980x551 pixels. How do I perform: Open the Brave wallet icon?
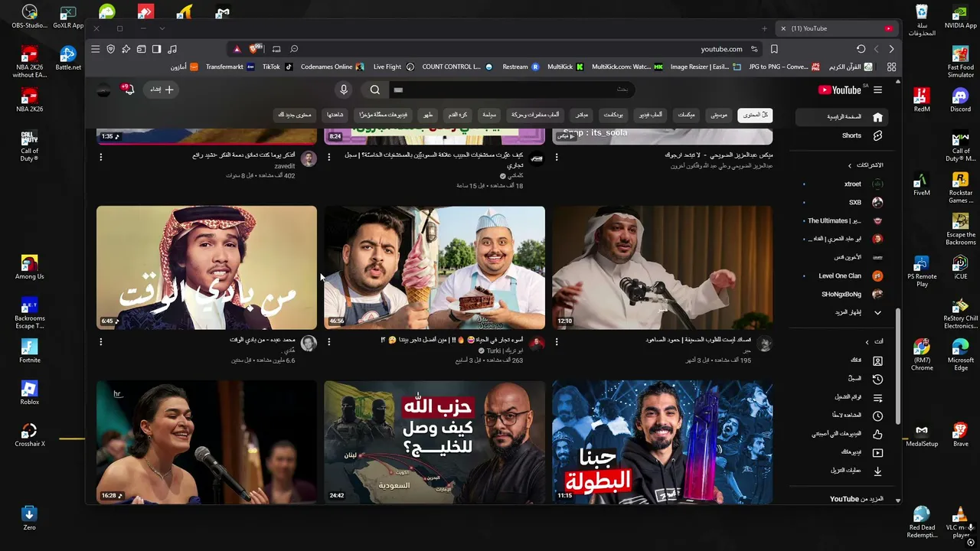[142, 49]
